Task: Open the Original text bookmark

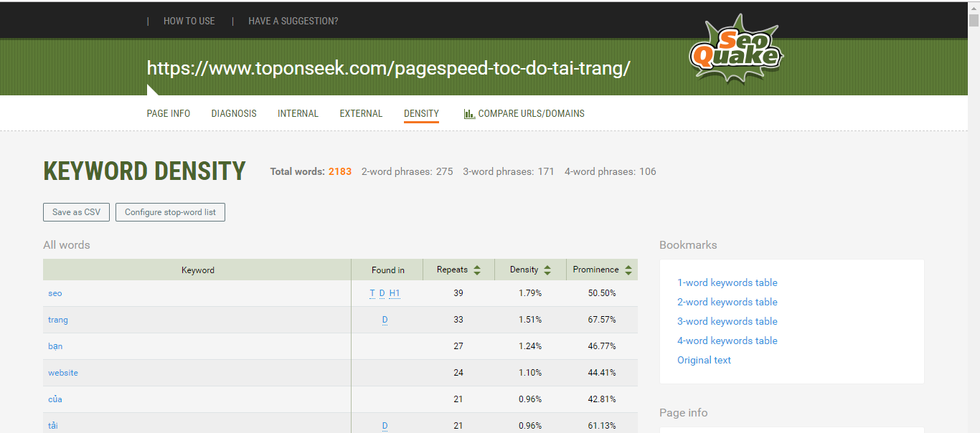Action: (x=704, y=360)
